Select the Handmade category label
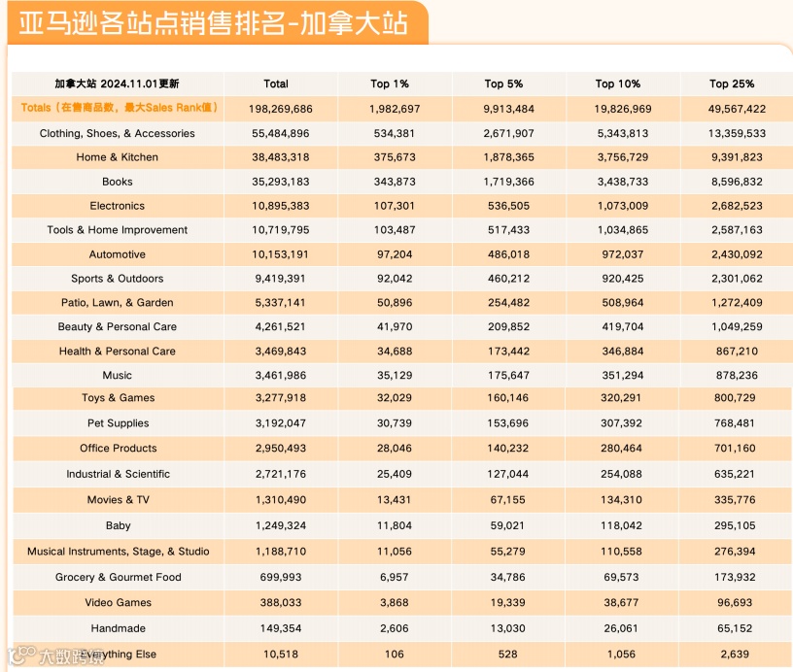Screen dimensions: 793x672 119,628
